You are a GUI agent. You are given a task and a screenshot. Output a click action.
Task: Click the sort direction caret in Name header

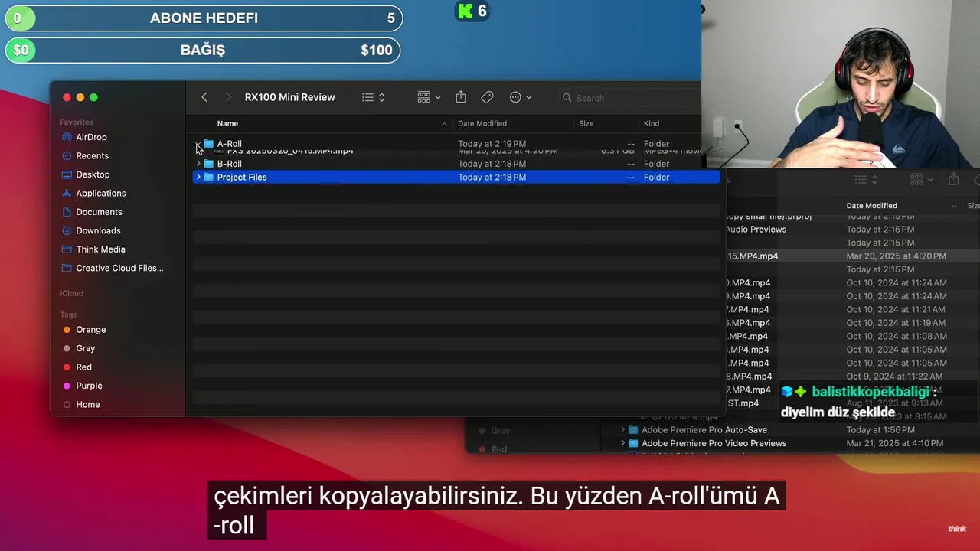(444, 123)
